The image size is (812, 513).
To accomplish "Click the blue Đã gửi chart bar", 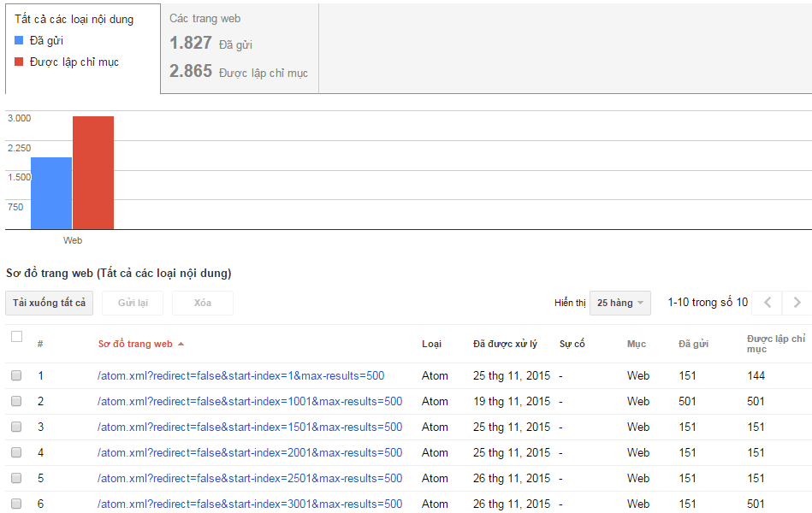I will [x=51, y=193].
